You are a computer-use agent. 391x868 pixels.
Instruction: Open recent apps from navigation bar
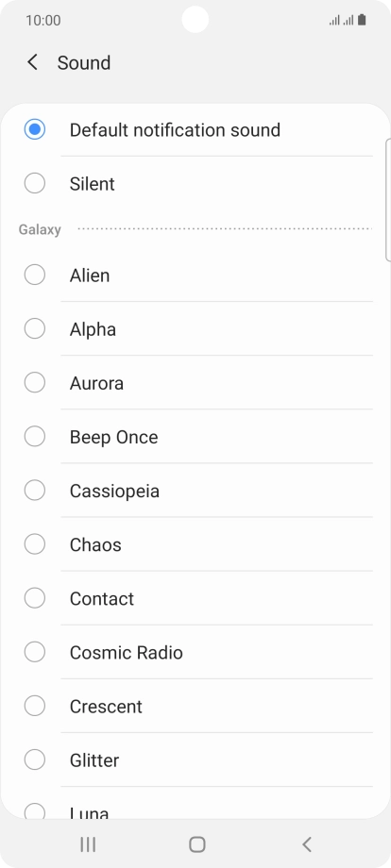click(x=88, y=844)
